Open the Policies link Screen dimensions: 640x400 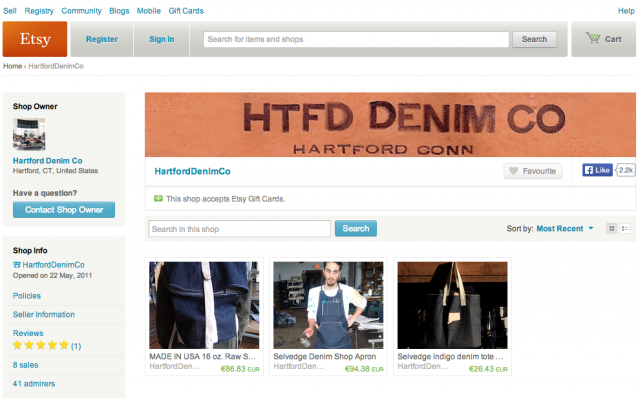coord(27,296)
